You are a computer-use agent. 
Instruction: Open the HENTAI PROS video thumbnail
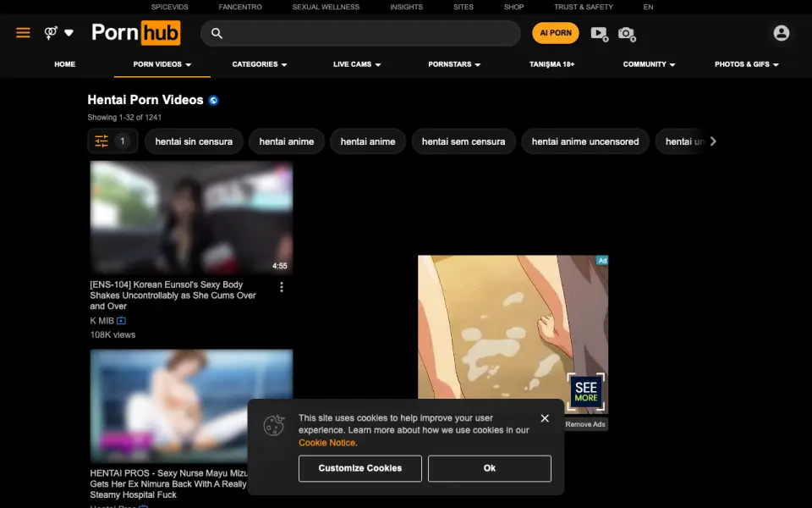(x=192, y=406)
